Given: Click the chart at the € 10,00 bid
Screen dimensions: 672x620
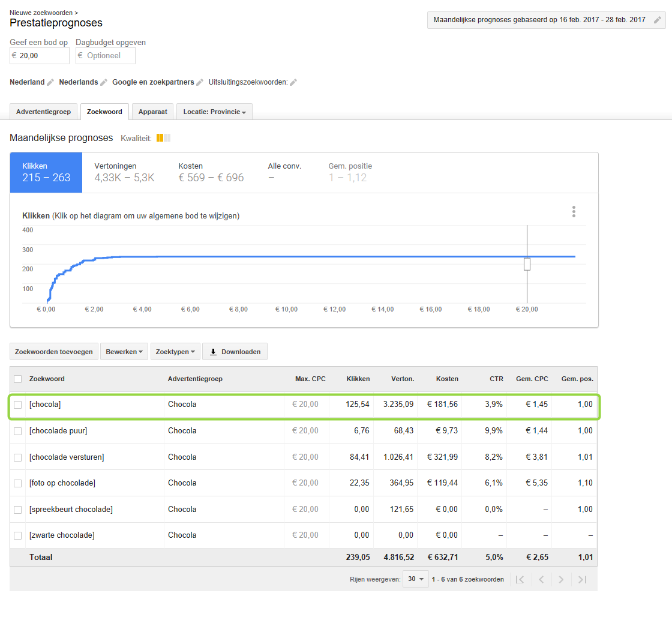Looking at the screenshot, I should point(286,257).
